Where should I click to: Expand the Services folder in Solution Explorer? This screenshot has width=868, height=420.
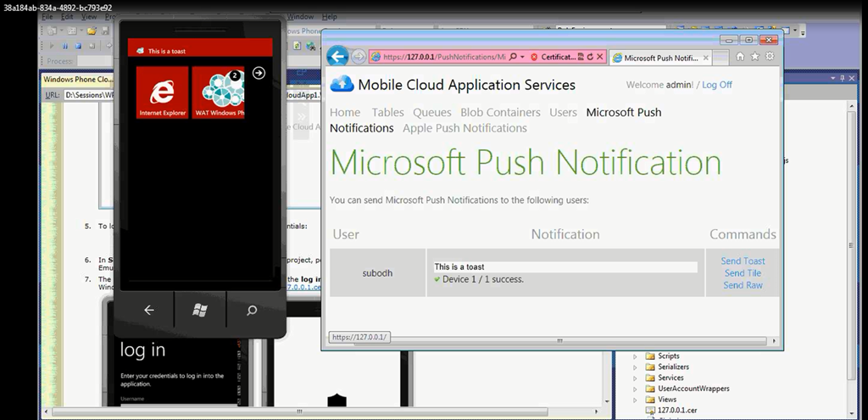[635, 378]
